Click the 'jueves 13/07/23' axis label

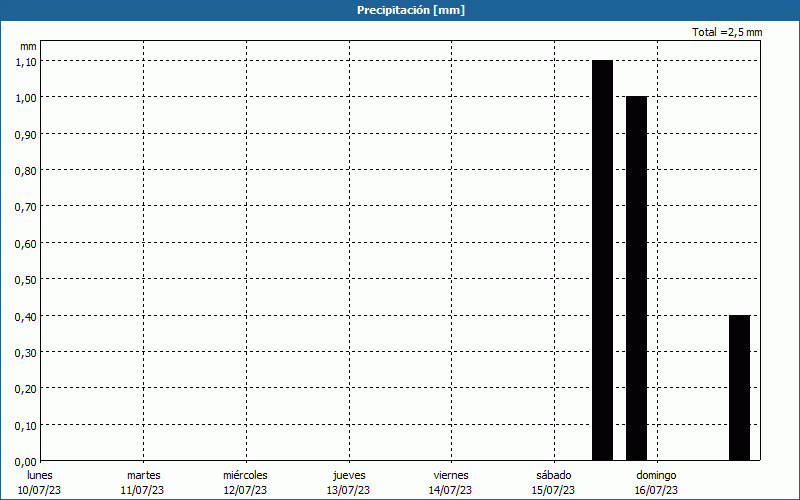coord(348,483)
